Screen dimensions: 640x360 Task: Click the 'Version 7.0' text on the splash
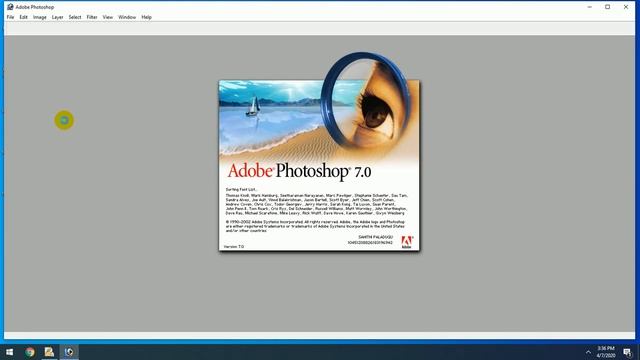(x=234, y=247)
